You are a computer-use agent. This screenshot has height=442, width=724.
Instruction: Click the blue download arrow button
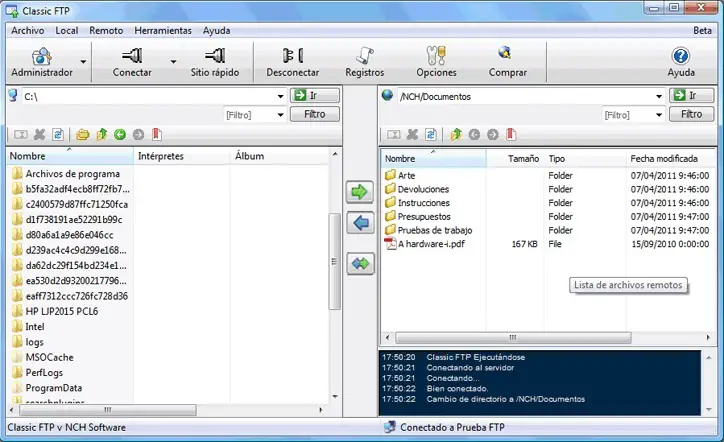[x=359, y=223]
